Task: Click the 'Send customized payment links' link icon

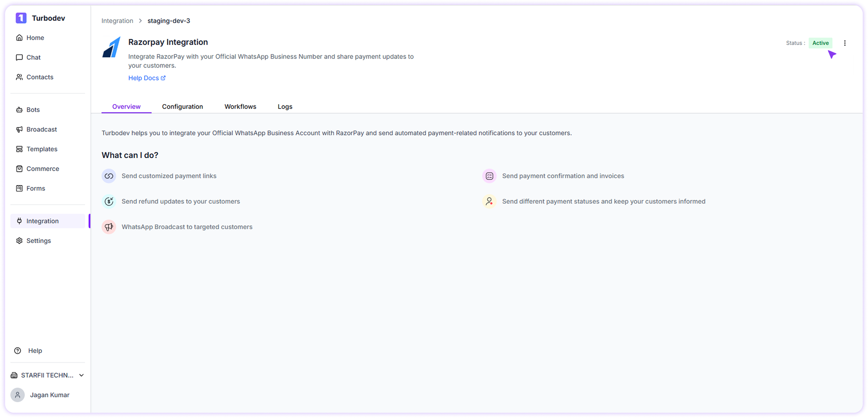Action: point(109,176)
